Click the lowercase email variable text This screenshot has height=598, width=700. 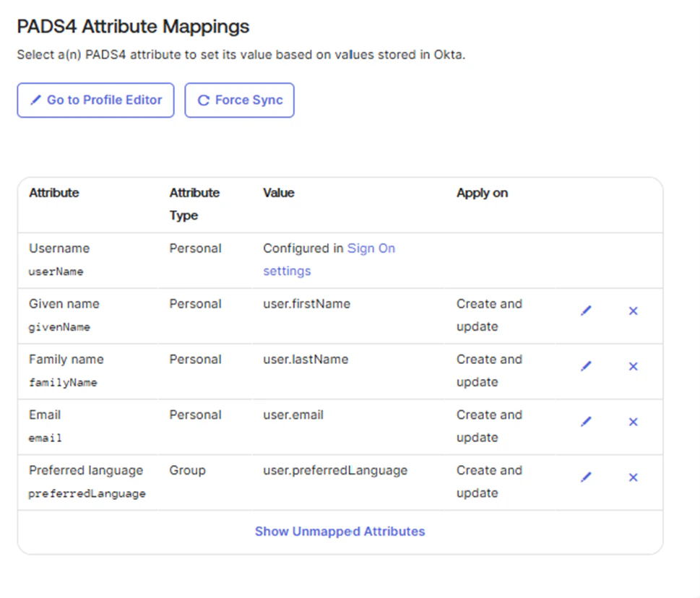(x=45, y=438)
